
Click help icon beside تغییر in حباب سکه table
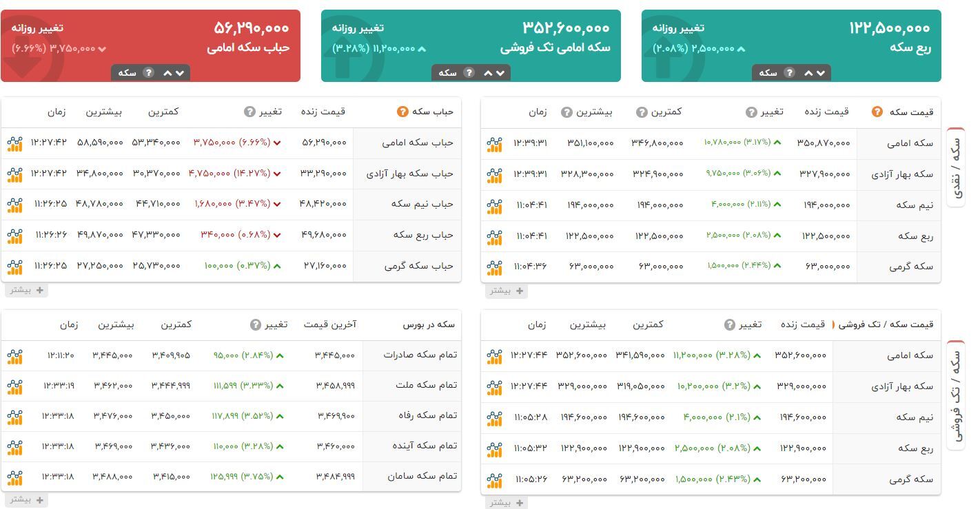[x=249, y=112]
